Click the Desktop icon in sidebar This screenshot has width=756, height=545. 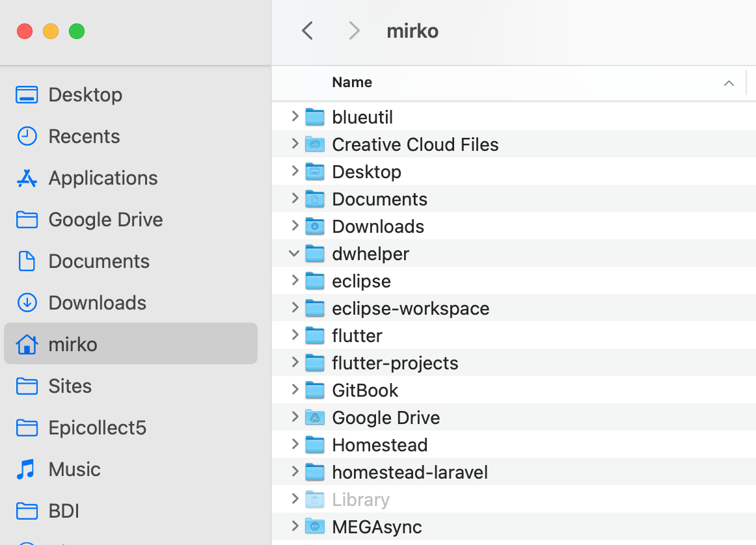click(x=27, y=95)
